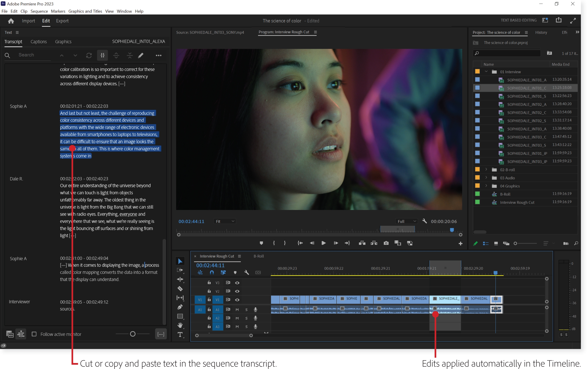Click the wrench/settings icon in program monitor

click(x=424, y=221)
